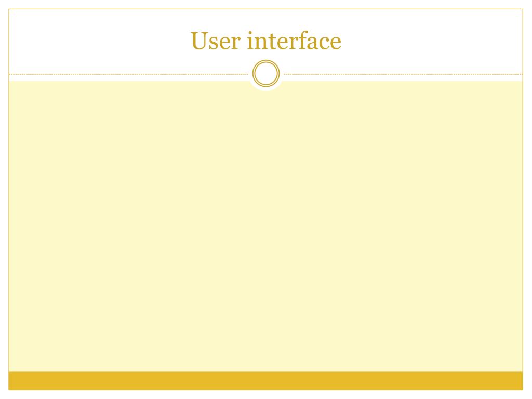This screenshot has width=532, height=399.
Task: Click the white header area left of title
Action: (98, 41)
